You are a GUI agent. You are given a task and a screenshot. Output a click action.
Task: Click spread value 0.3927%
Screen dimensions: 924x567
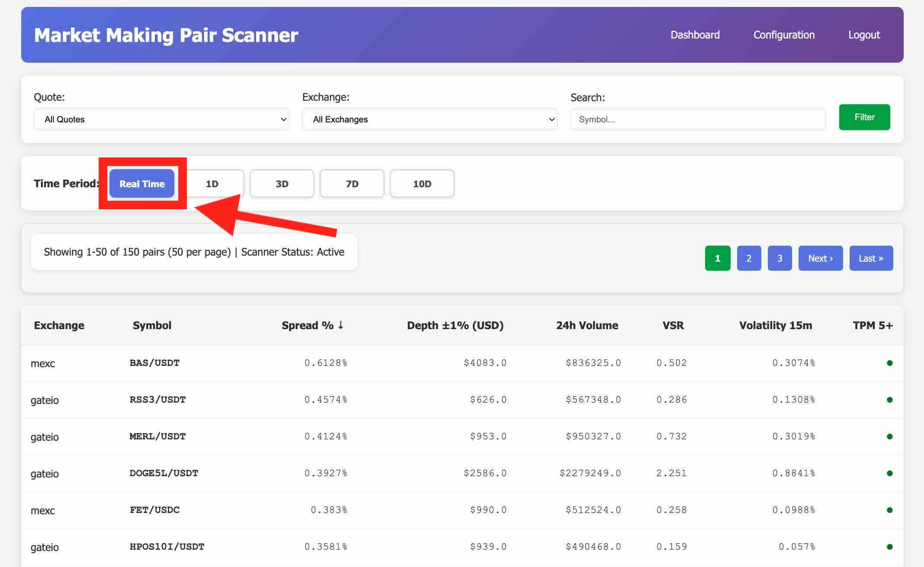[326, 473]
